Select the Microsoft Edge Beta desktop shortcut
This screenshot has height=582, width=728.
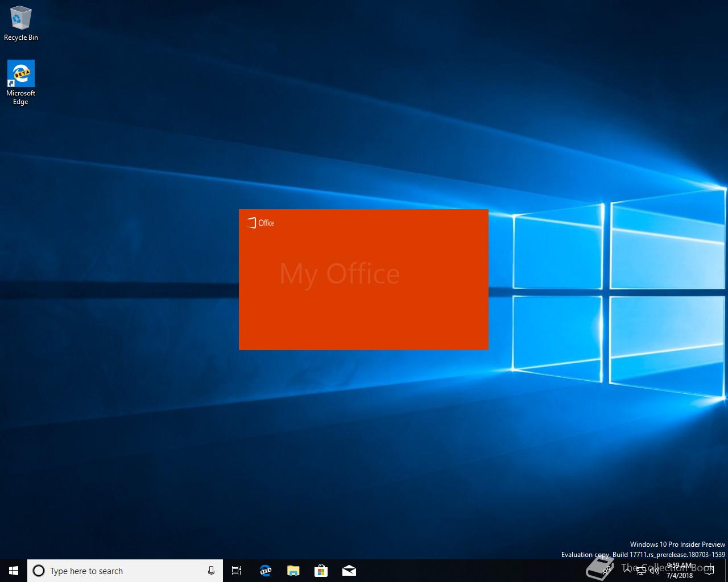tap(21, 82)
